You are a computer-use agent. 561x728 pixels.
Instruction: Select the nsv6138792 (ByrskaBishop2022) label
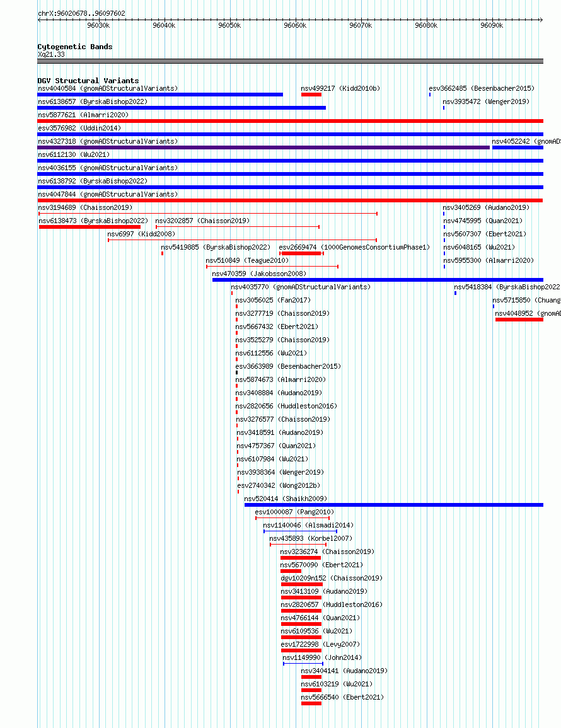(x=93, y=181)
